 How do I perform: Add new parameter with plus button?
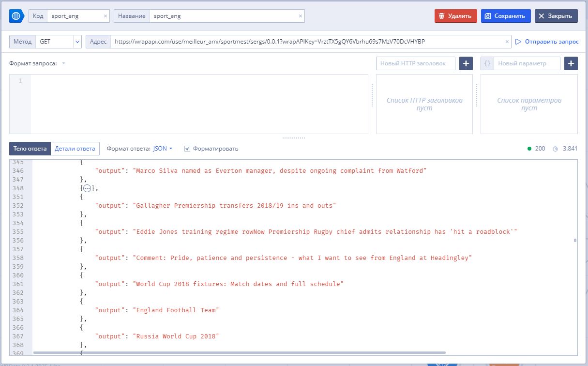(571, 63)
